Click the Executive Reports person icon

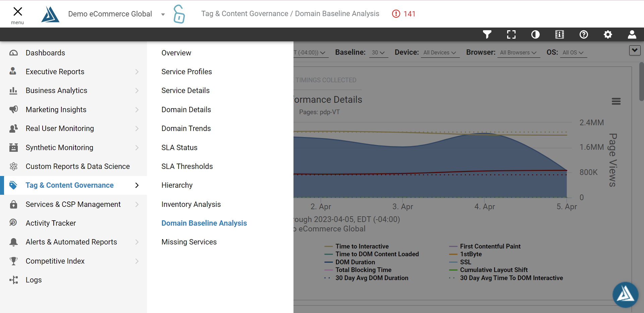coord(13,71)
